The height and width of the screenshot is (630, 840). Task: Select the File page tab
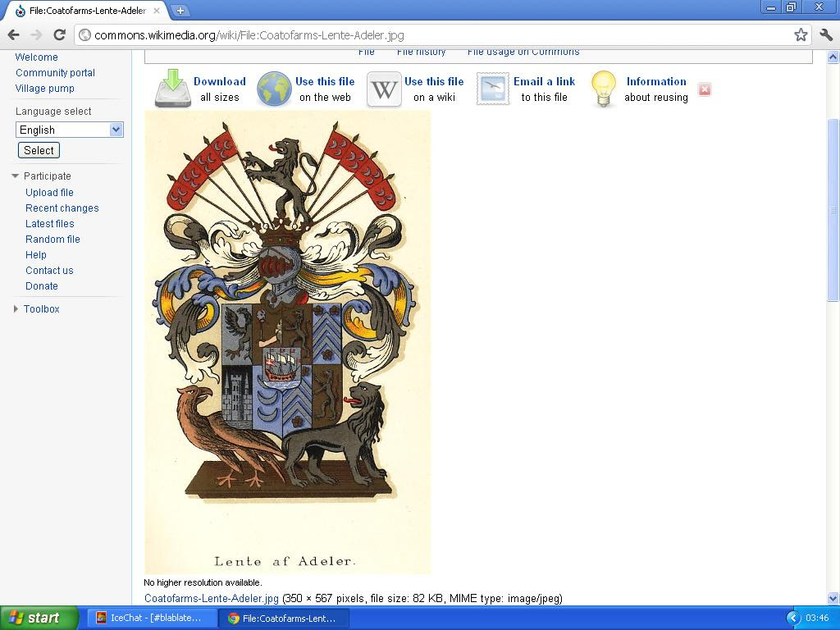click(367, 52)
